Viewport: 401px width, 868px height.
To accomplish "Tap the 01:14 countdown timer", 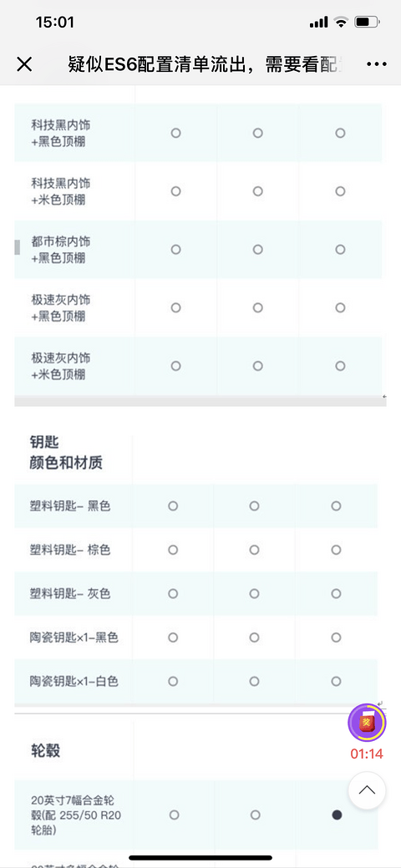I will coord(366,754).
